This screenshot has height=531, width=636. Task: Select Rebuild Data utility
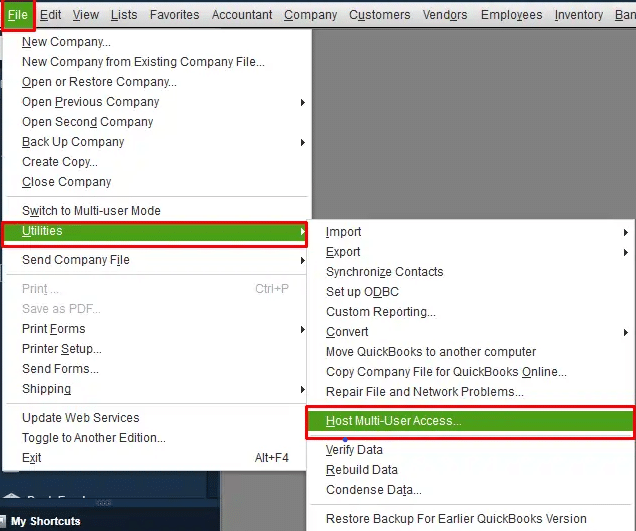pyautogui.click(x=471, y=470)
